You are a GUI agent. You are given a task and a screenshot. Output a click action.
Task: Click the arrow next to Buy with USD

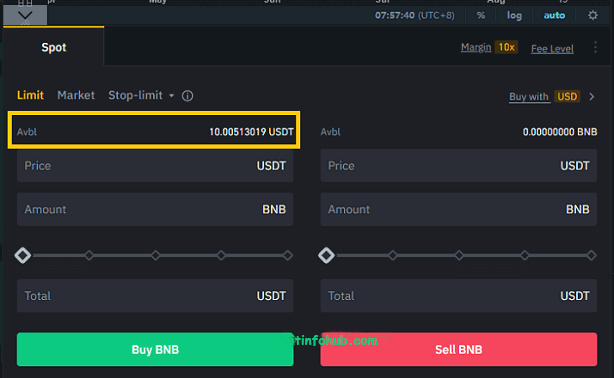[x=592, y=96]
